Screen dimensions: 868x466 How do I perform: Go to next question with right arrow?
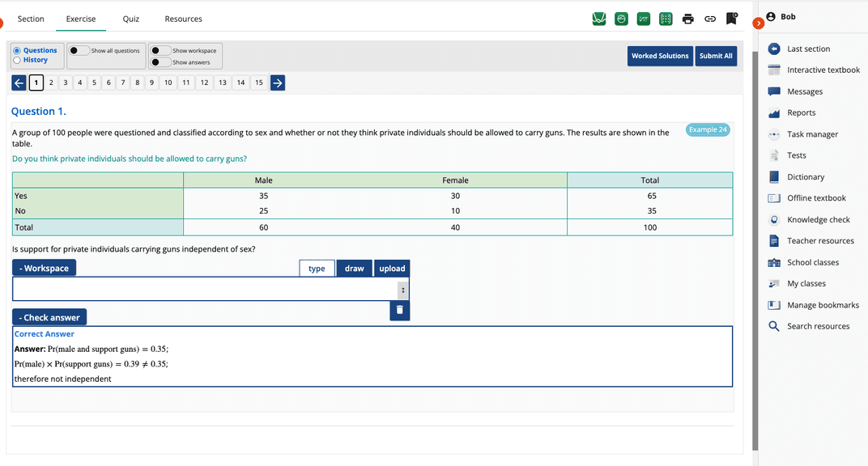(277, 83)
